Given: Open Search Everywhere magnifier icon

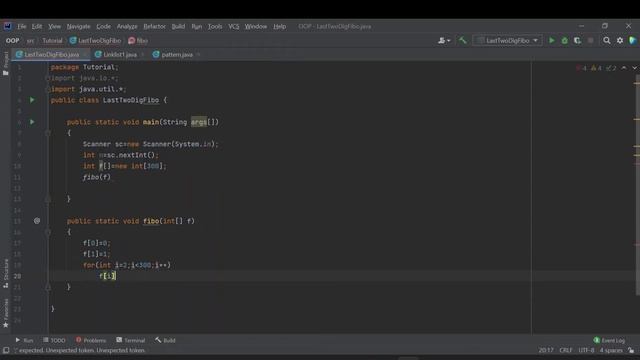Looking at the screenshot, I should [607, 41].
